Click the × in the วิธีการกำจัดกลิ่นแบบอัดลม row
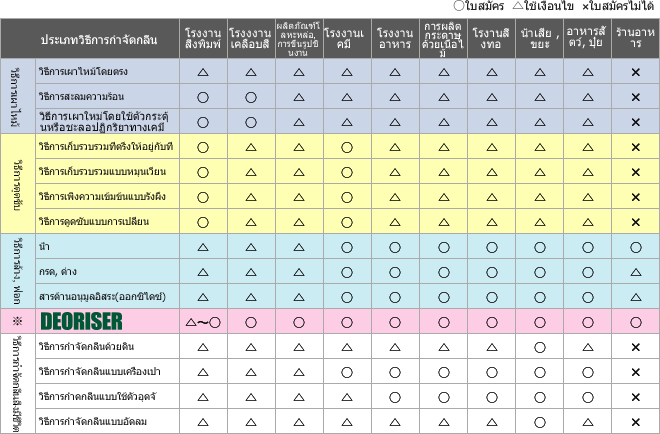Image resolution: width=660 pixels, height=434 pixels. (635, 422)
